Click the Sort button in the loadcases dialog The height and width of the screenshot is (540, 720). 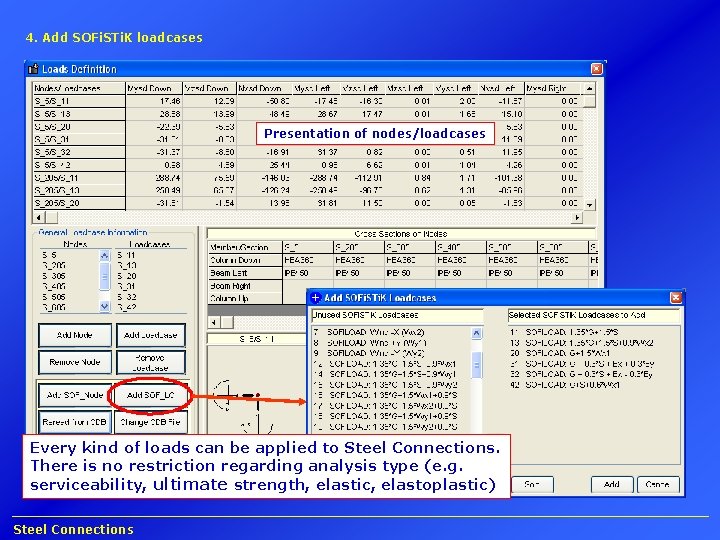(x=532, y=484)
